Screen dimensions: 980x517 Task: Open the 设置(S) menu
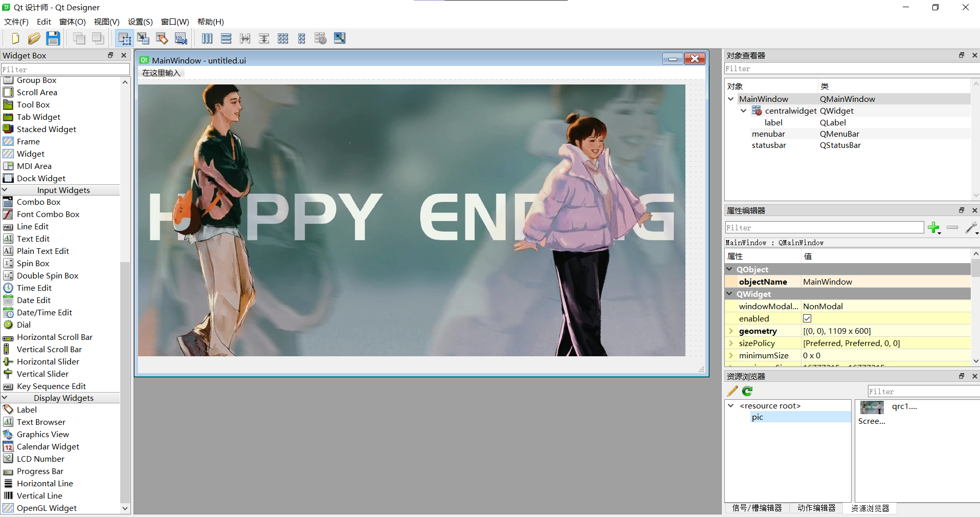(x=140, y=21)
